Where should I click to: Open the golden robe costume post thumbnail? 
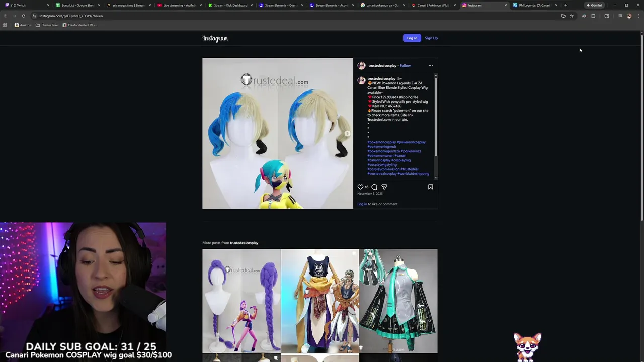click(320, 301)
